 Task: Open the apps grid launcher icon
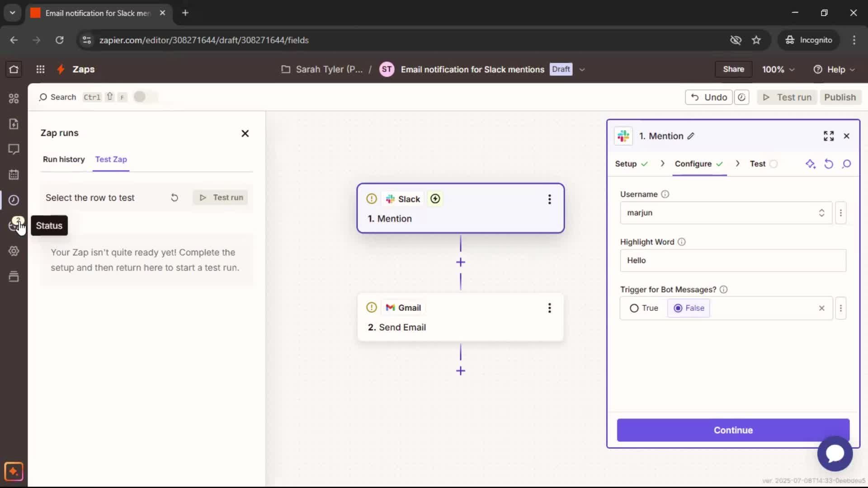pyautogui.click(x=40, y=69)
